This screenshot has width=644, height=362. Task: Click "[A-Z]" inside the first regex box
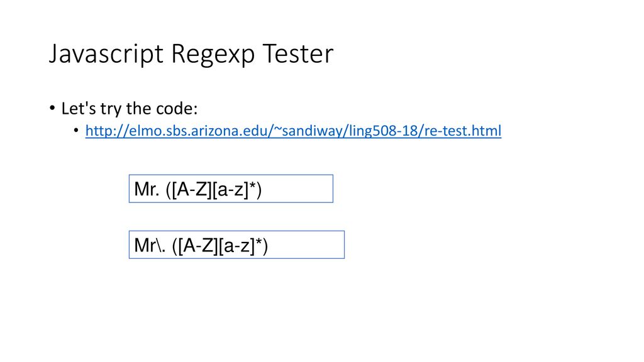tap(192, 190)
